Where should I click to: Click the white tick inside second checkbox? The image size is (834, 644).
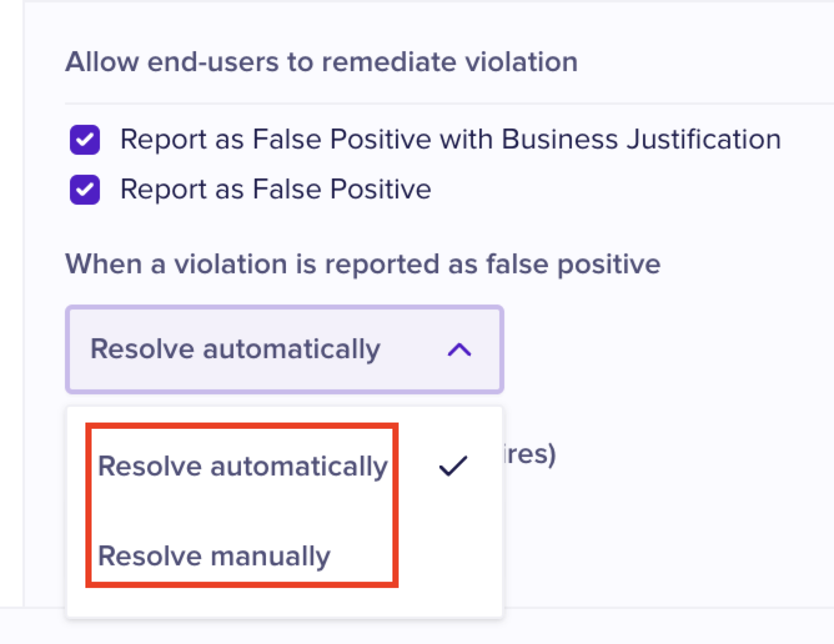click(85, 190)
